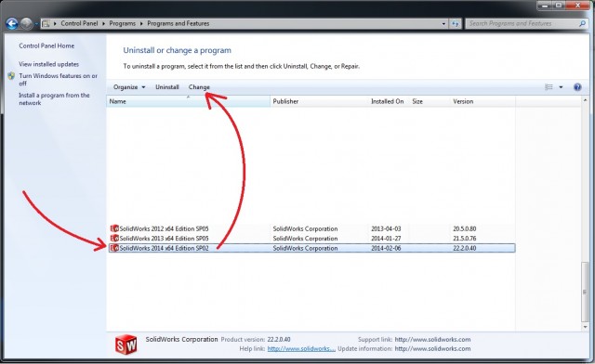Open the Help question mark icon
The height and width of the screenshot is (364, 595).
tap(577, 87)
